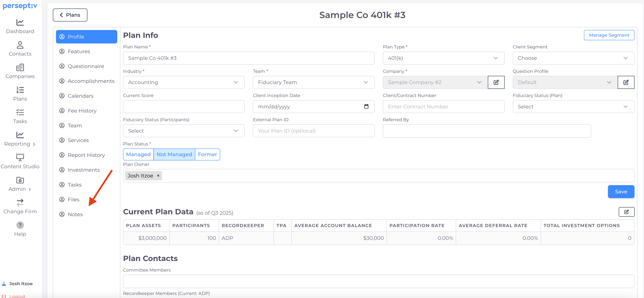Set Plan Status to Former
This screenshot has width=644, height=298.
coord(207,154)
